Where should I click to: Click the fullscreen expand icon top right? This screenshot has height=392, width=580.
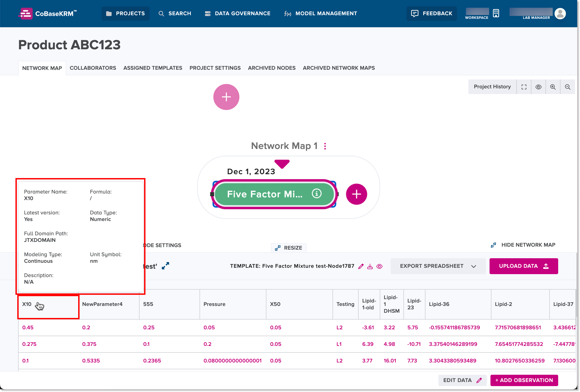(524, 86)
